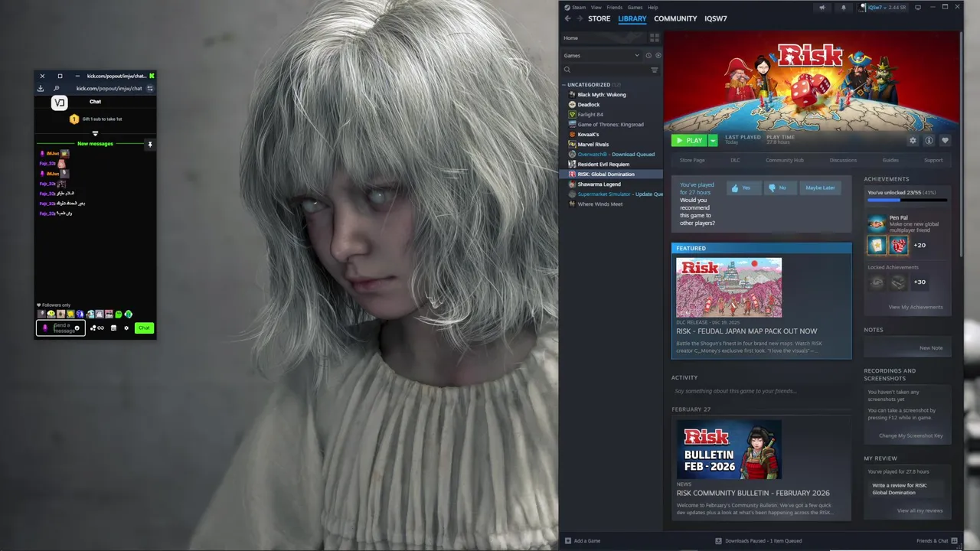Open Steam notifications bell
This screenshot has height=551, width=980.
coord(844,8)
